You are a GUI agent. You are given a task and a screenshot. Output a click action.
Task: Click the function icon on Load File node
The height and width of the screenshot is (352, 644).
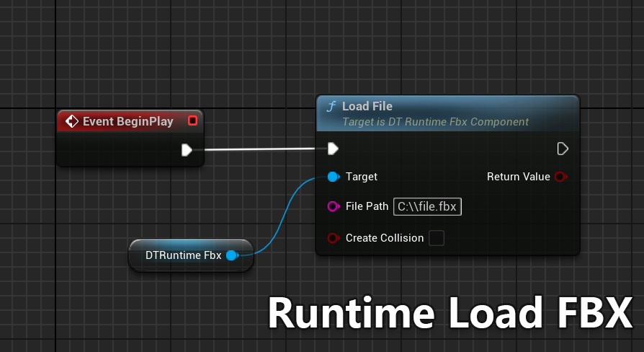(331, 107)
